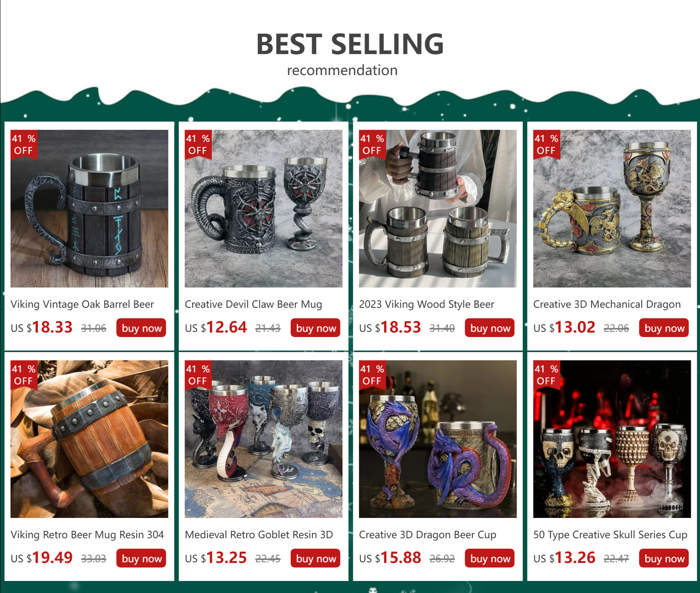700x593 pixels.
Task: Buy now the $18.53 Viking Wood Style mug
Action: click(x=490, y=328)
